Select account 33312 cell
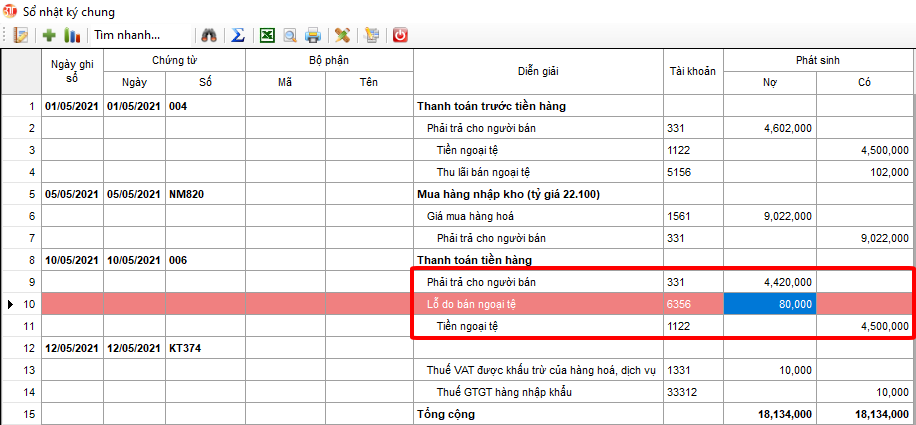This screenshot has width=916, height=425. (x=693, y=392)
